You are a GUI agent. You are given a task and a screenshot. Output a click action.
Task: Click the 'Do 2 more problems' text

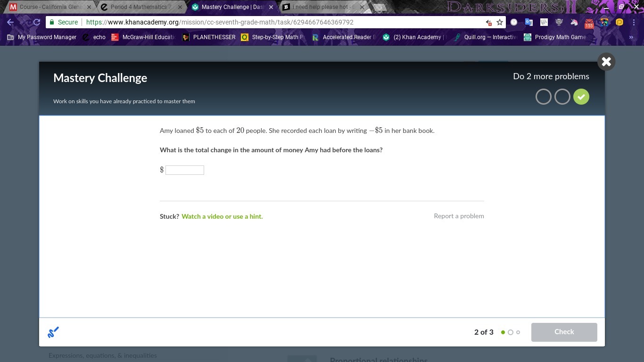click(551, 76)
